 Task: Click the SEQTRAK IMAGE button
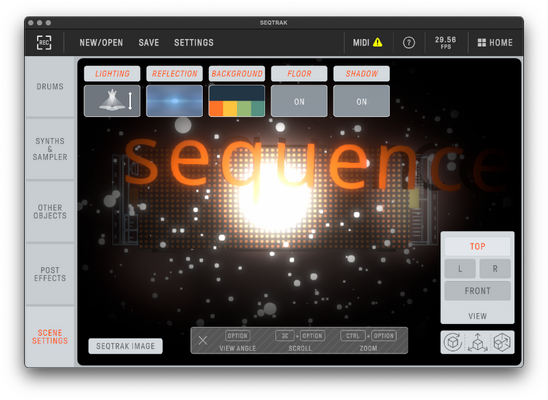pos(125,346)
